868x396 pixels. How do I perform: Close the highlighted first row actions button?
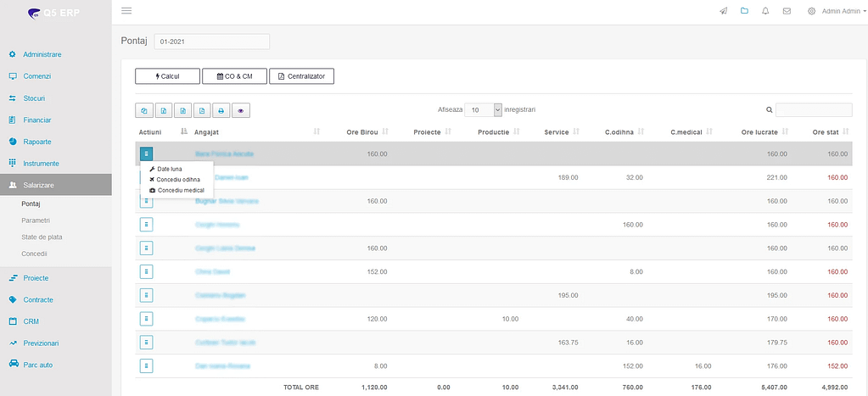point(146,153)
